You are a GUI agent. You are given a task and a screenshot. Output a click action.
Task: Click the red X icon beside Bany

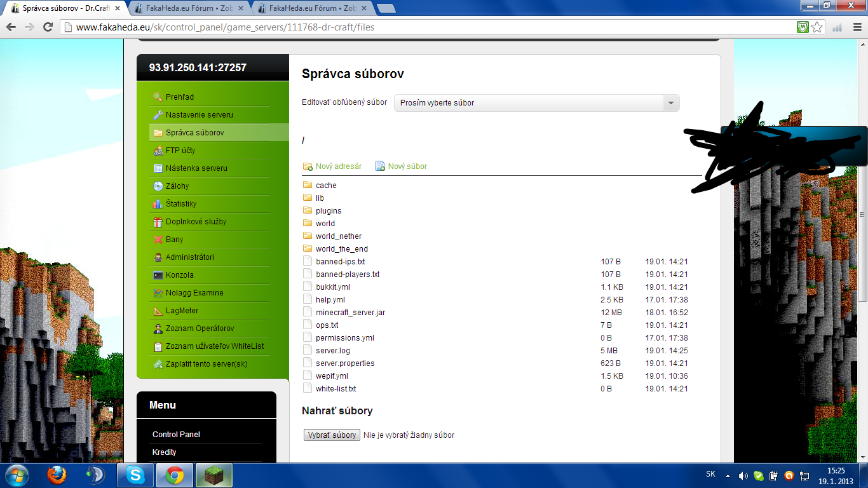coord(158,240)
